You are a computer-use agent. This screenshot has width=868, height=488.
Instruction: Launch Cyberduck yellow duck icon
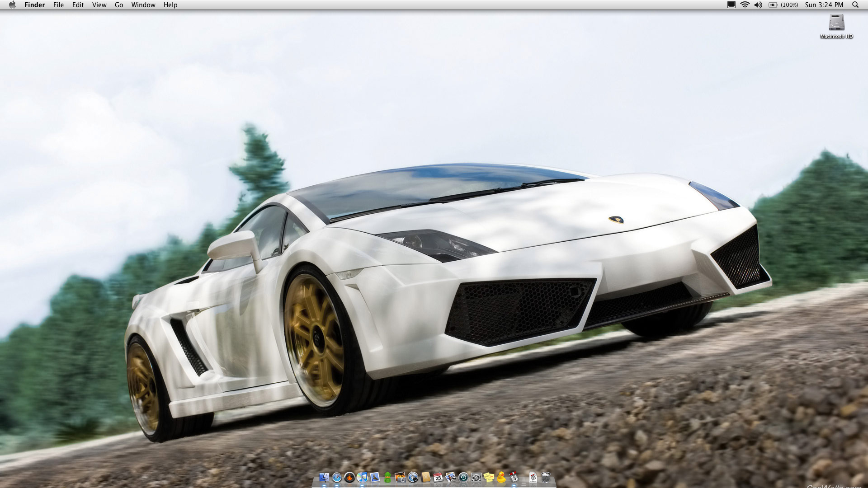[501, 477]
